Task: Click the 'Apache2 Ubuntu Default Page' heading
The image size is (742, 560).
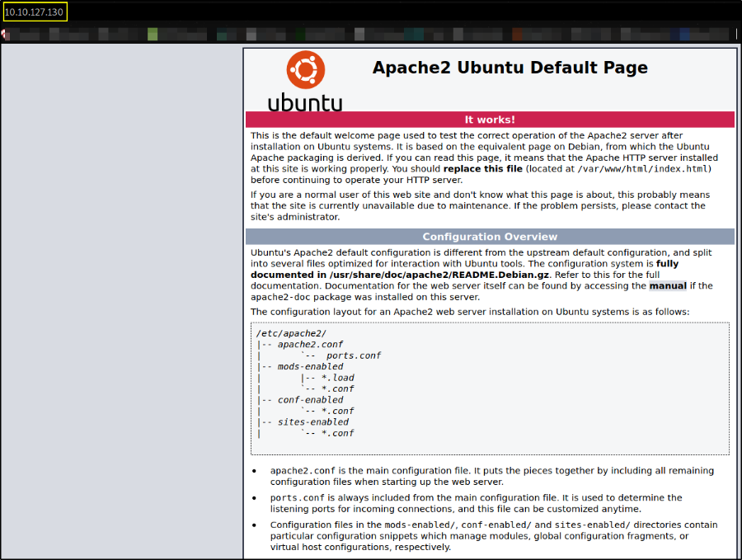Action: click(x=510, y=68)
